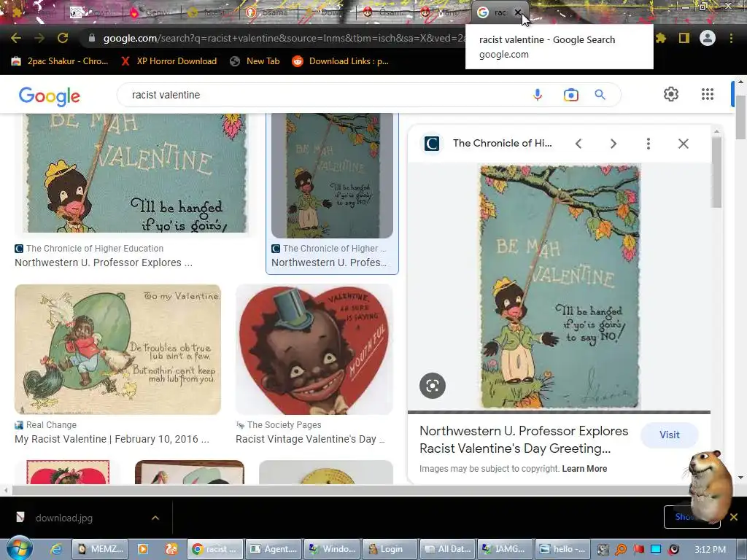Search inside image with Lens button
The width and height of the screenshot is (747, 560).
pos(433,385)
